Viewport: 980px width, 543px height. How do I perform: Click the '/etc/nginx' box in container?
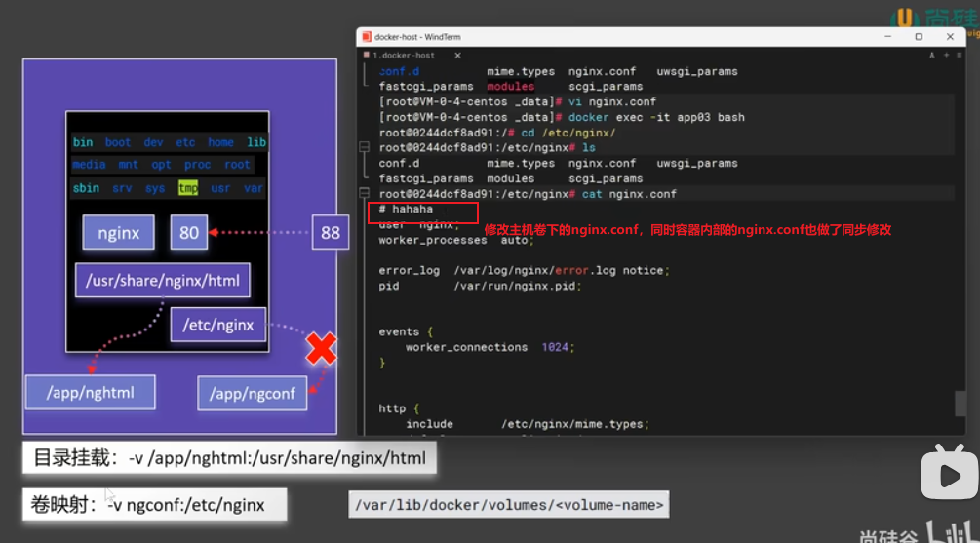[x=218, y=325]
